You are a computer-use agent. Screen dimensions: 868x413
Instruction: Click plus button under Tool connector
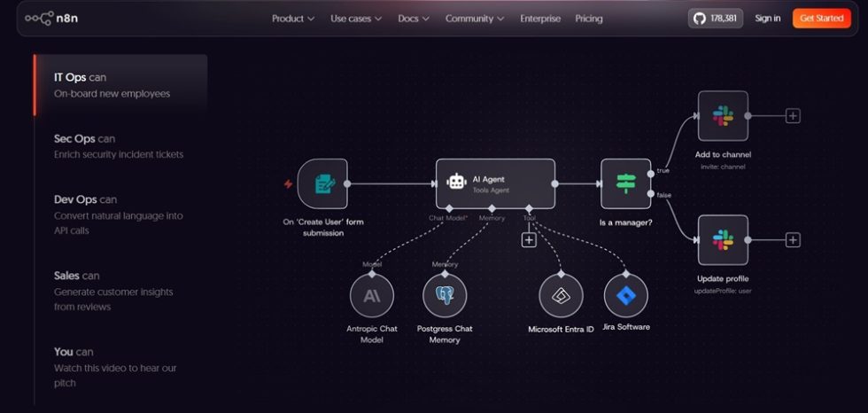pos(530,239)
